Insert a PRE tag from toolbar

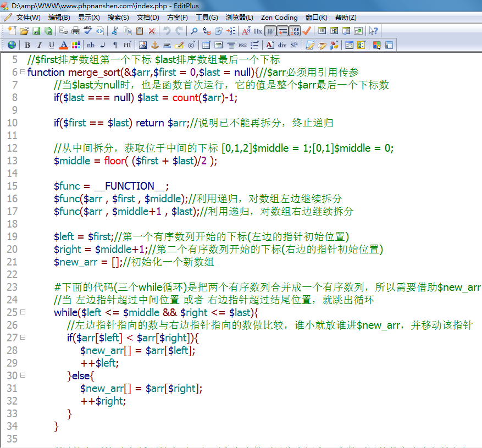click(242, 45)
